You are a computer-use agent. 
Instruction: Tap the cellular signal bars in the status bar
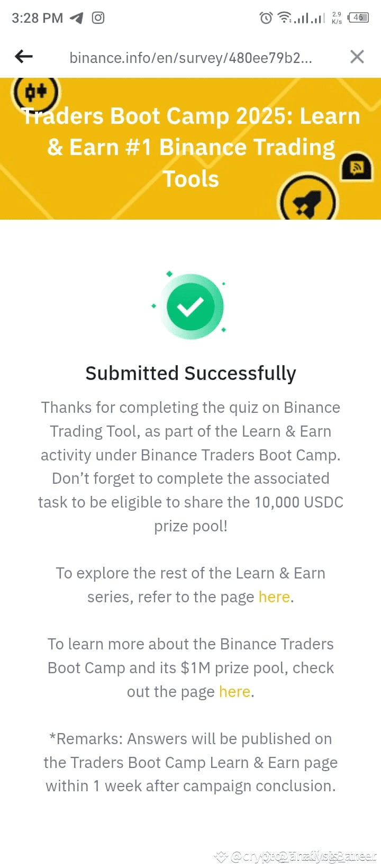(309, 17)
